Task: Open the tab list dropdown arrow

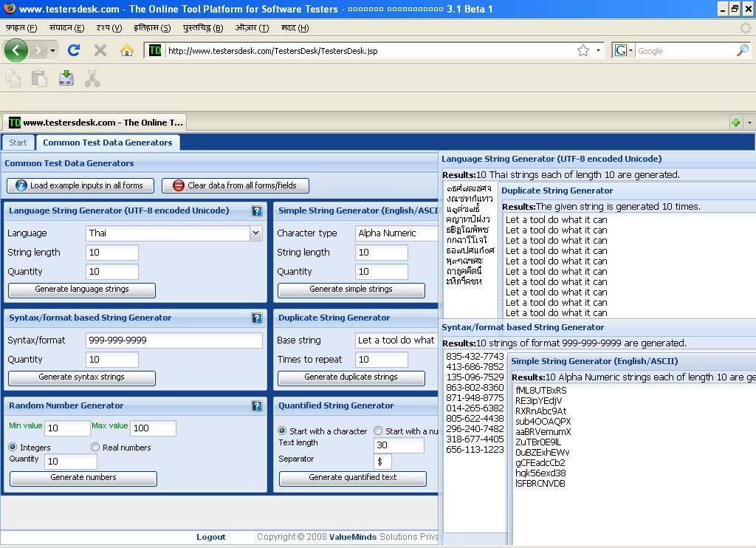Action: point(749,123)
